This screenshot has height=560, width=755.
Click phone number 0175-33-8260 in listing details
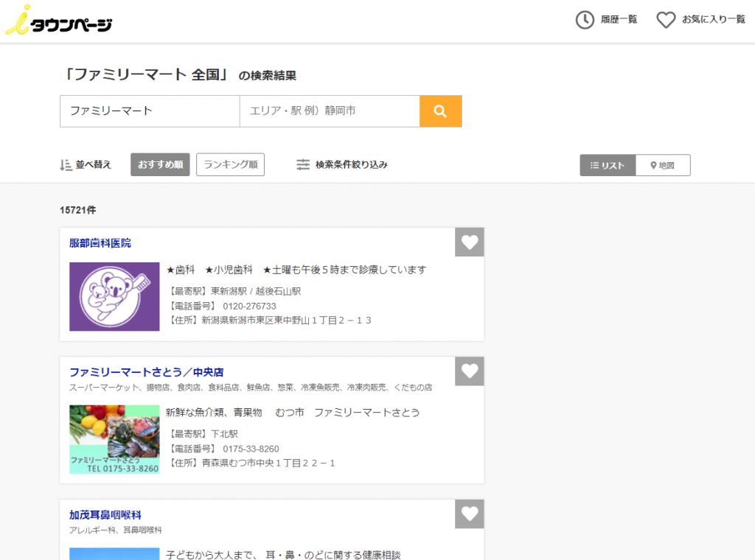pos(251,449)
